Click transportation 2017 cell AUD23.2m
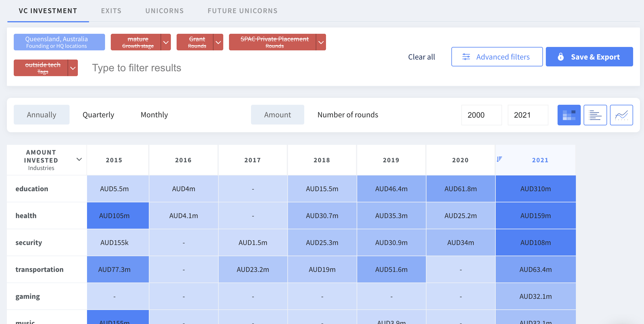 pyautogui.click(x=253, y=269)
